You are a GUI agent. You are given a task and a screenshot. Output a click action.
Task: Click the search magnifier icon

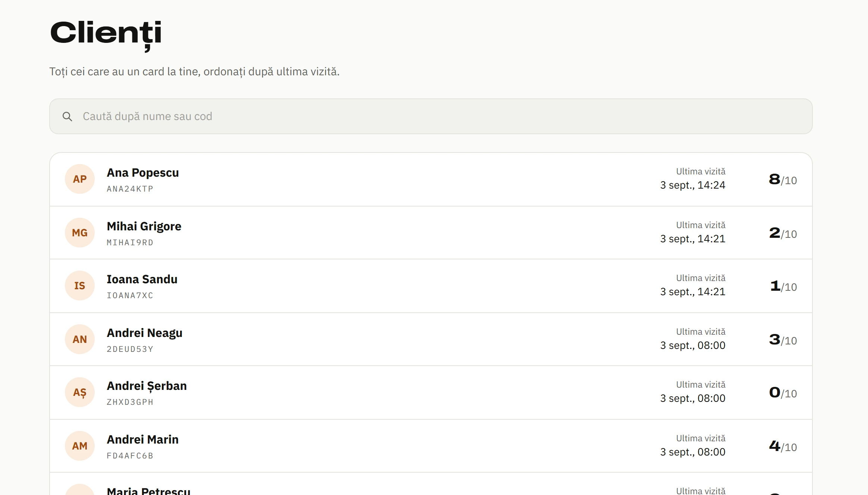tap(67, 117)
